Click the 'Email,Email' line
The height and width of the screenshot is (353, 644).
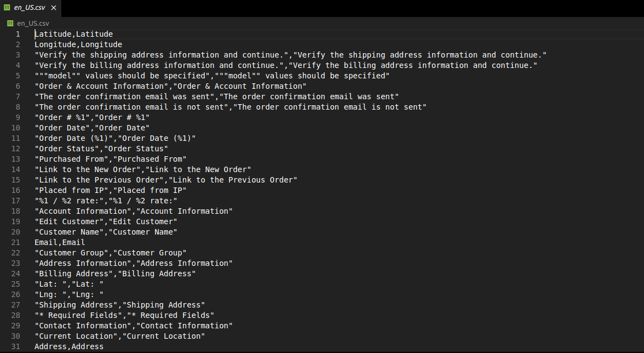tap(60, 242)
